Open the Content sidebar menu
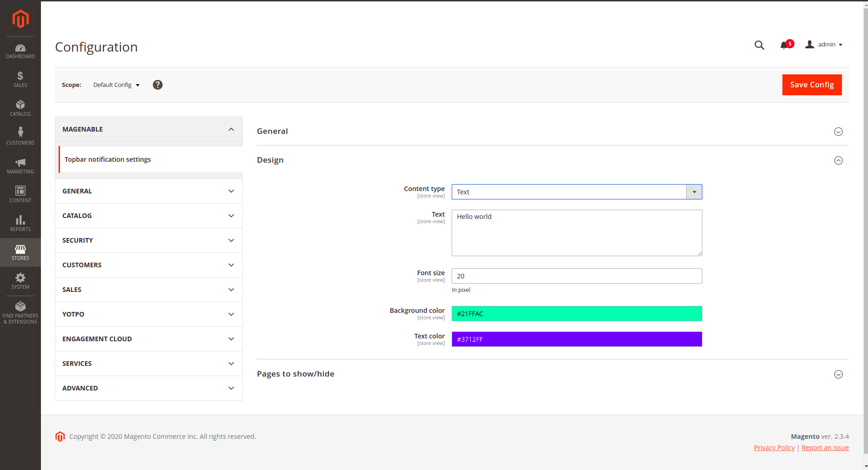This screenshot has width=868, height=470. pos(20,195)
